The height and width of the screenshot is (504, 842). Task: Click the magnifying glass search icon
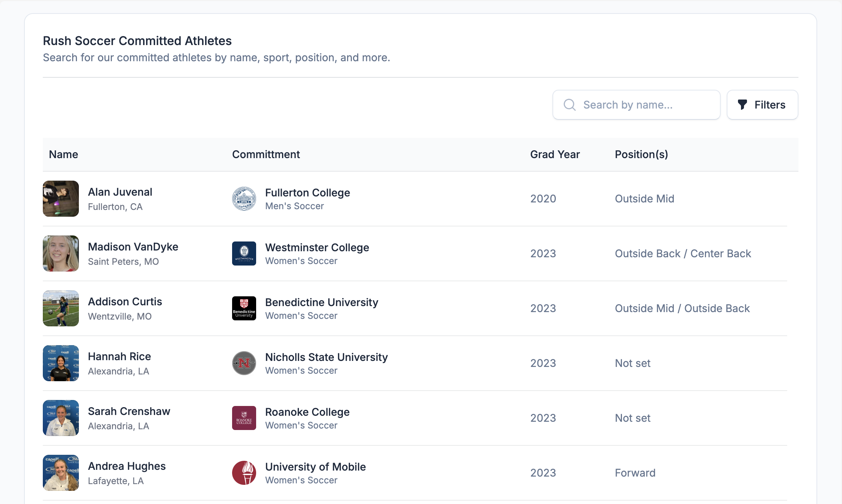pos(569,105)
